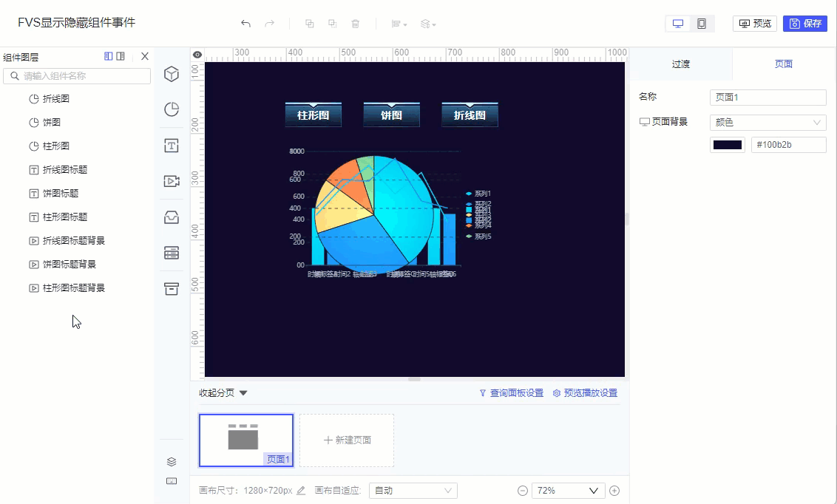Select the 3D model component icon
Screen dimensions: 837x504
pos(171,74)
